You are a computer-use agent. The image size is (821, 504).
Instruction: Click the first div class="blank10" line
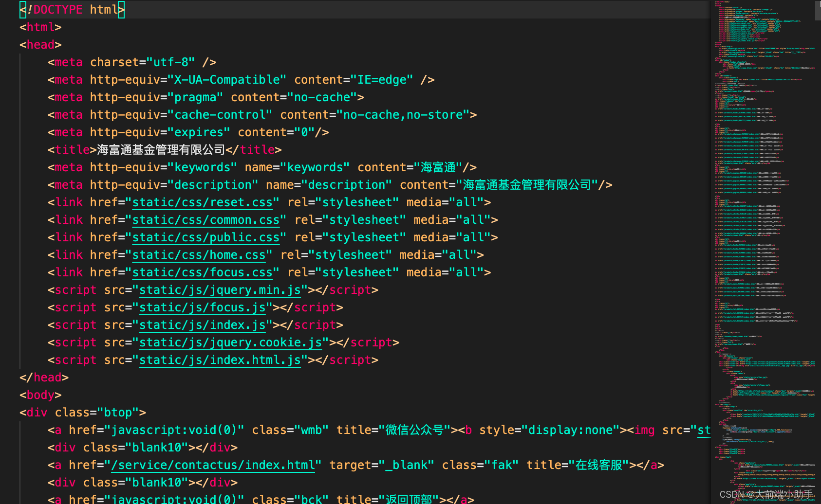pyautogui.click(x=143, y=448)
